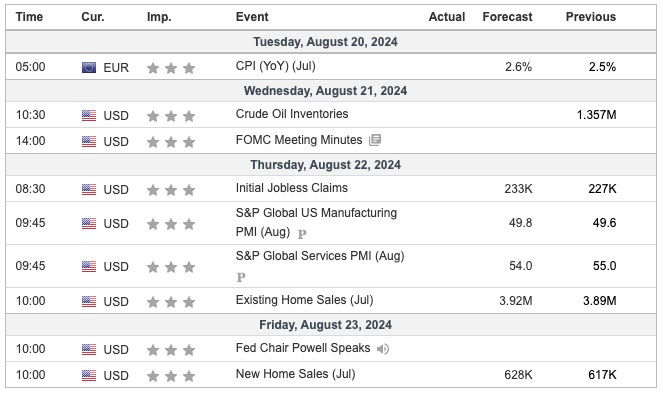This screenshot has height=394, width=663.
Task: Click importance stars in Initial Jobless Claims row
Action: click(x=171, y=190)
